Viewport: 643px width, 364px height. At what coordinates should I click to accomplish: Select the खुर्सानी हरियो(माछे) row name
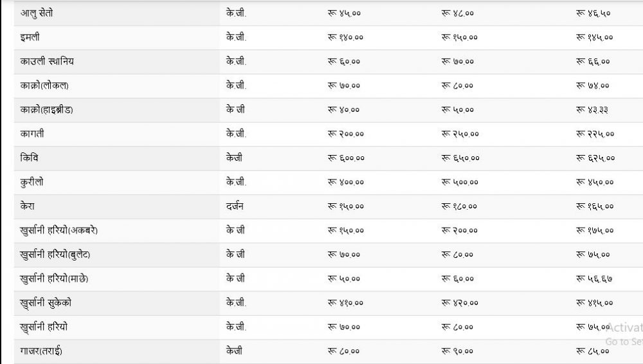pos(54,278)
